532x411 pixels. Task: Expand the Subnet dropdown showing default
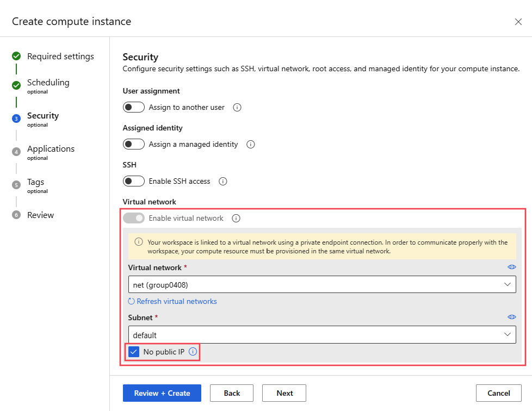click(322, 335)
